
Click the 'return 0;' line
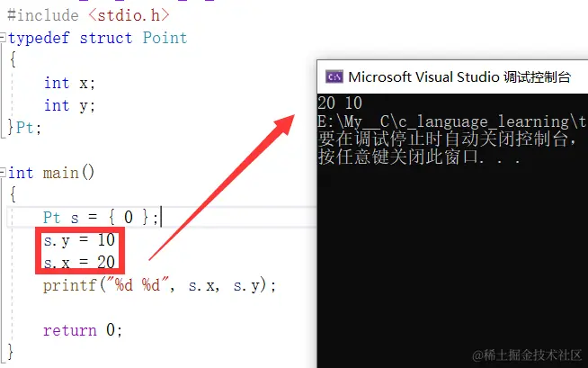click(83, 330)
